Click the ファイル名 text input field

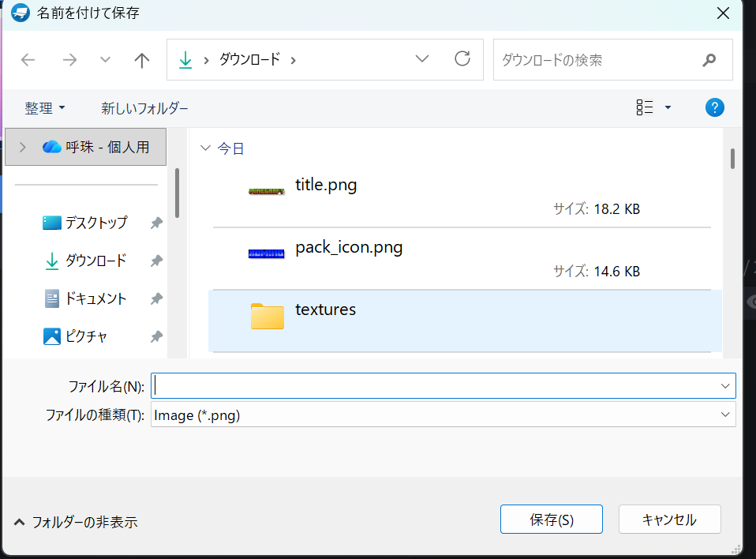[x=434, y=385]
